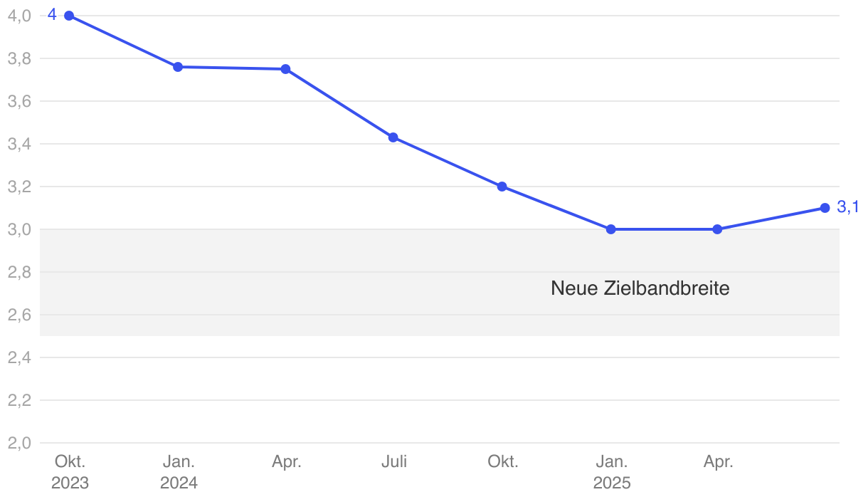The width and height of the screenshot is (868, 497).
Task: Click the 4,0 y-axis label
Action: 19,16
